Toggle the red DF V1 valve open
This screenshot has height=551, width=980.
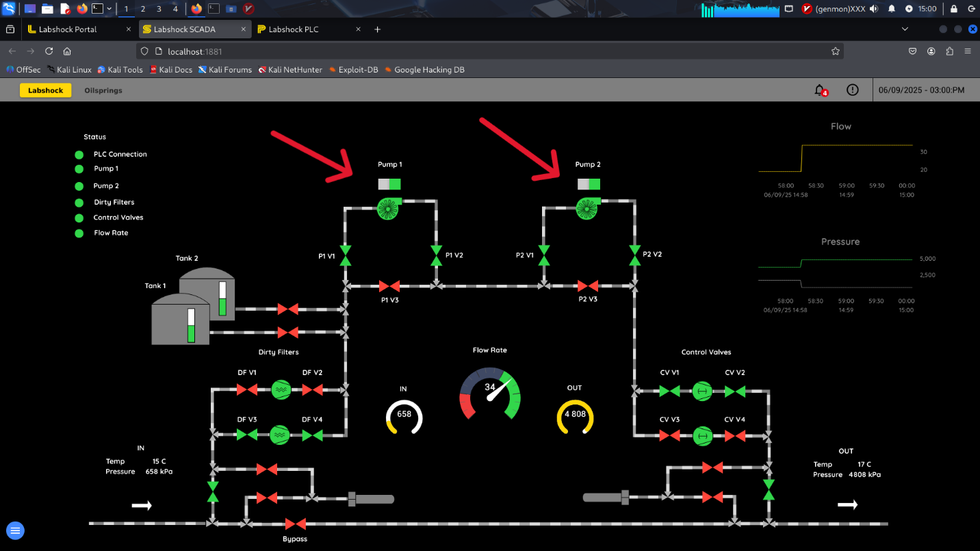pyautogui.click(x=246, y=389)
